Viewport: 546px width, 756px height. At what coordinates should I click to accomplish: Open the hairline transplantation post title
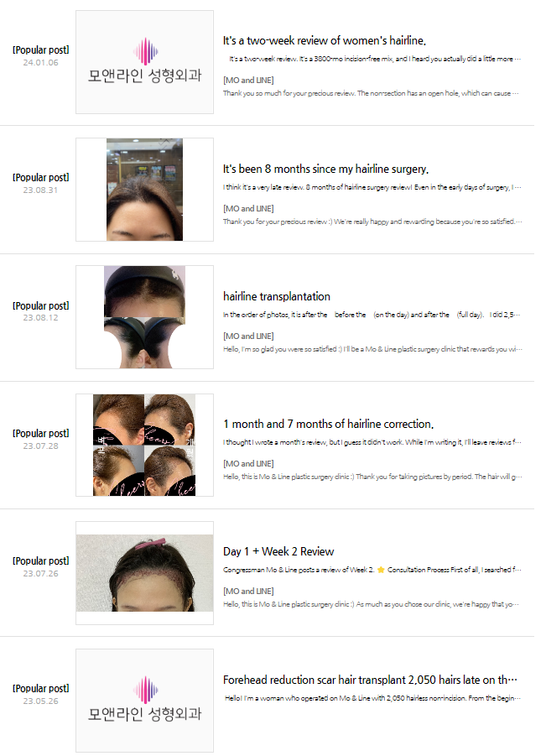click(277, 296)
